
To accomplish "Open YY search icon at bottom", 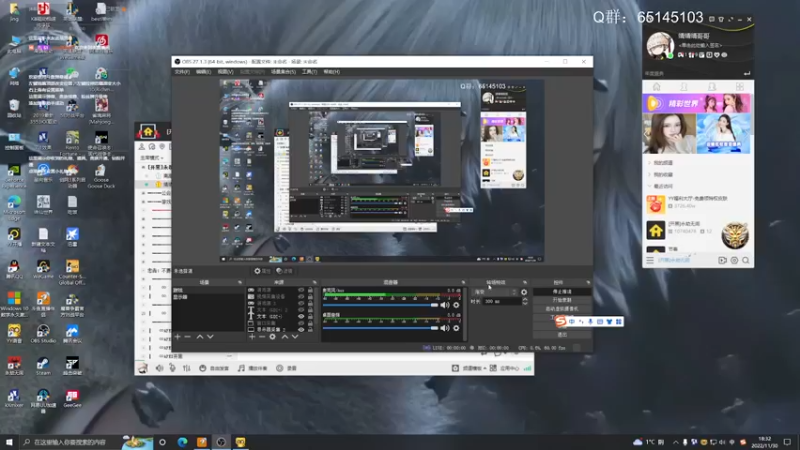I will click(746, 260).
